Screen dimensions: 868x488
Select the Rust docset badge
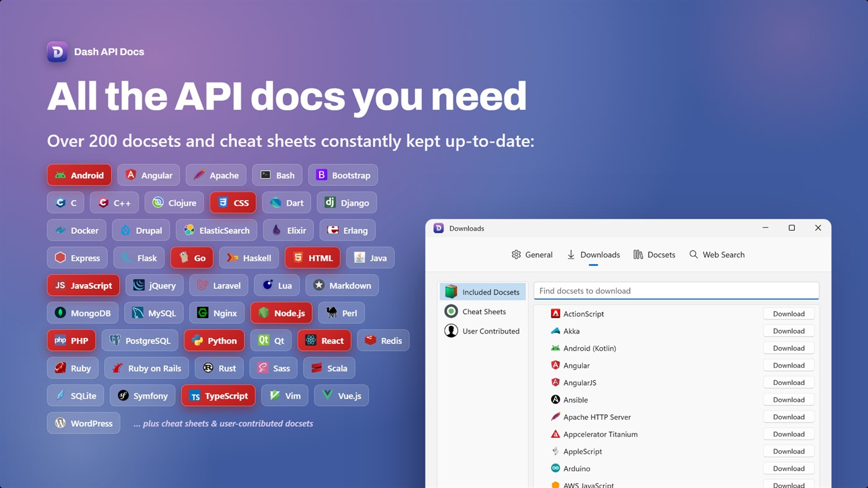219,368
